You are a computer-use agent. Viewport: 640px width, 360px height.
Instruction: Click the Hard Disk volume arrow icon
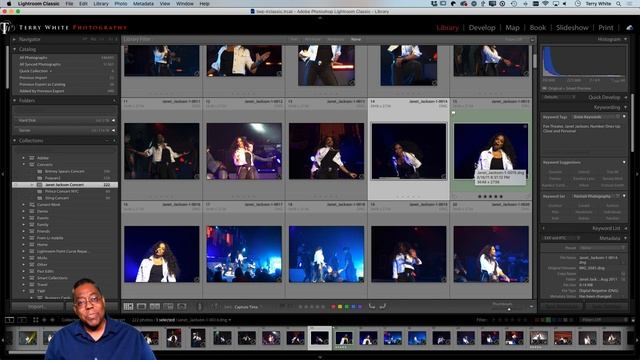pyautogui.click(x=113, y=120)
